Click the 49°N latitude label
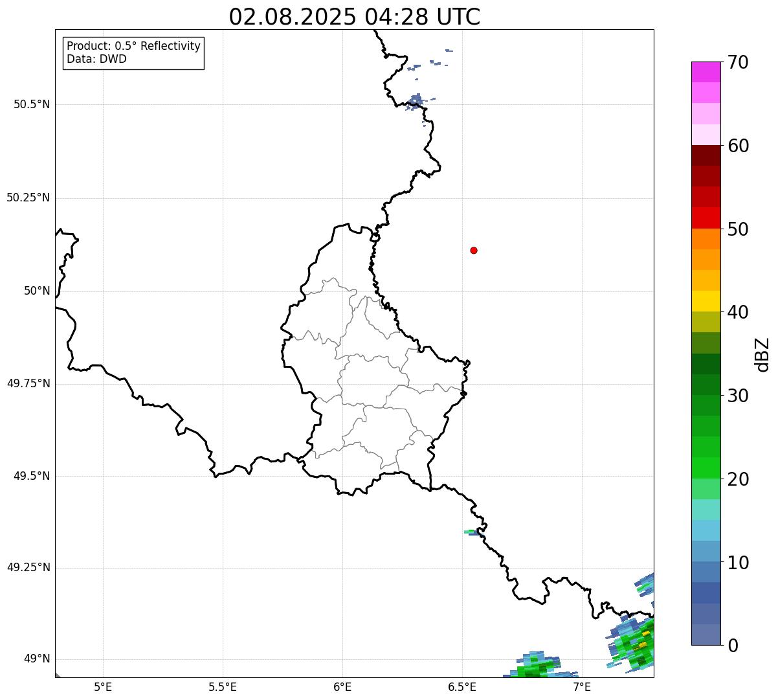778x700 pixels. [x=37, y=659]
